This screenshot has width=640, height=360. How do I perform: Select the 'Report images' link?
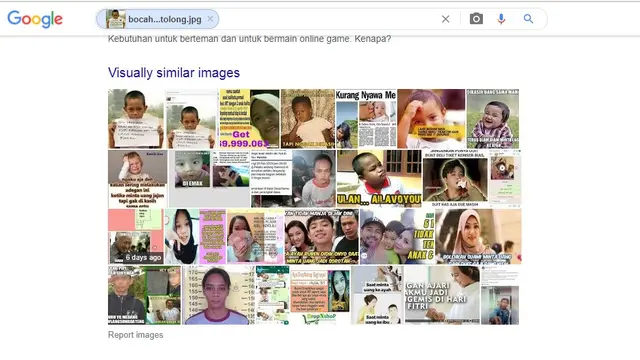[136, 335]
